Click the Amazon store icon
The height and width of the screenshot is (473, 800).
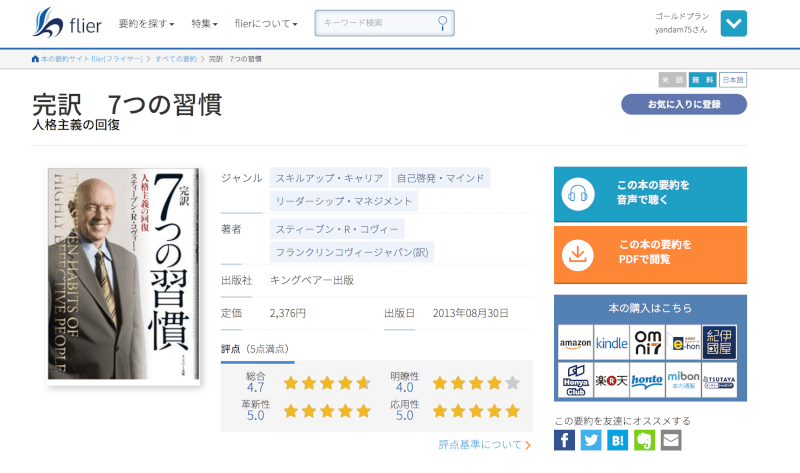coord(575,343)
